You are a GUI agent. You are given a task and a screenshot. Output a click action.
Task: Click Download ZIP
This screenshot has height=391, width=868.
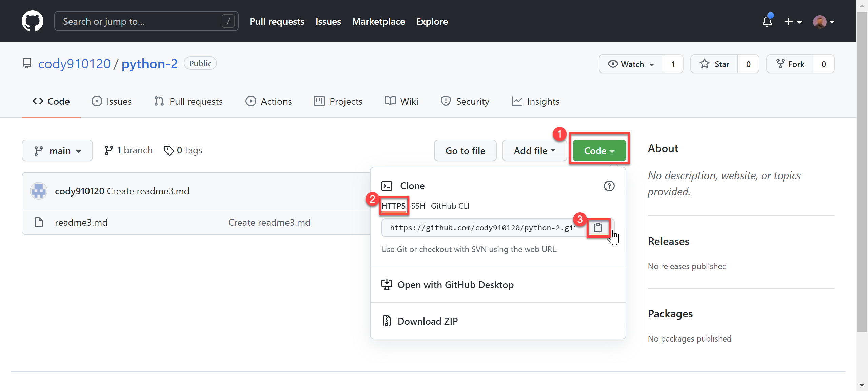pyautogui.click(x=427, y=321)
